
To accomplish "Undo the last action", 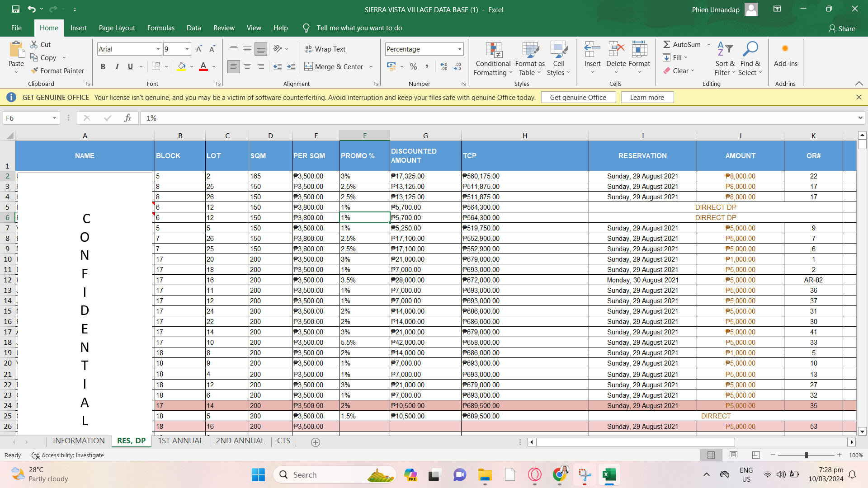I will point(31,9).
